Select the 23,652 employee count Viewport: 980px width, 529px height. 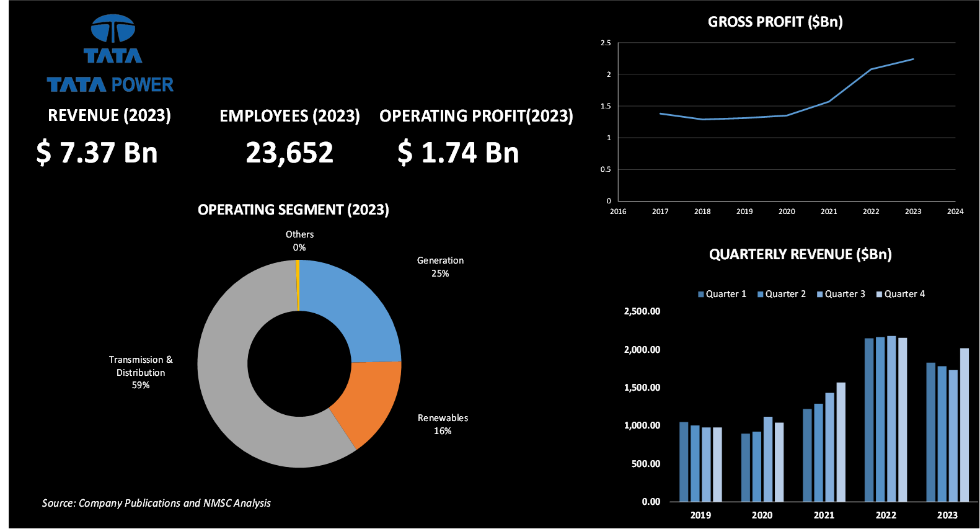[x=289, y=153]
